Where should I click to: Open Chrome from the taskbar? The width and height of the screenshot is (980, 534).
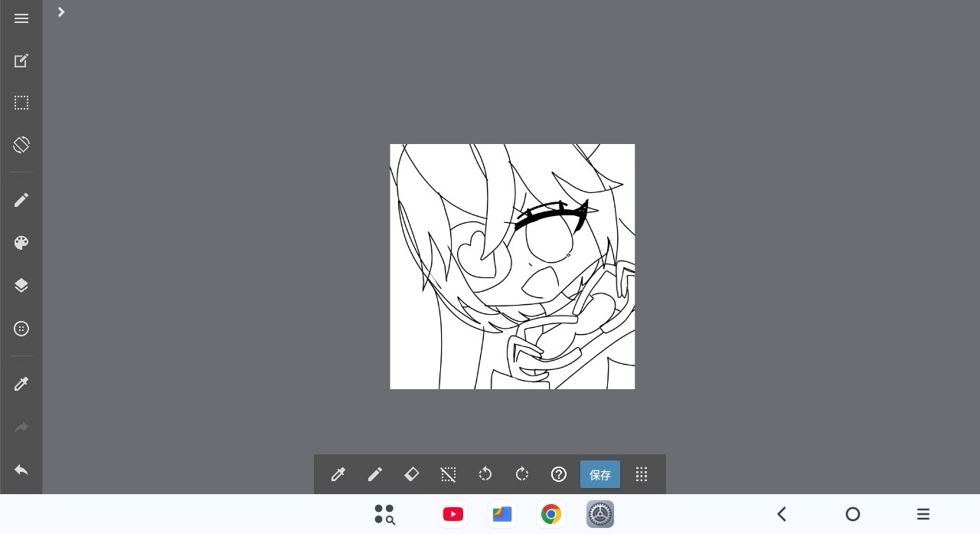point(551,514)
